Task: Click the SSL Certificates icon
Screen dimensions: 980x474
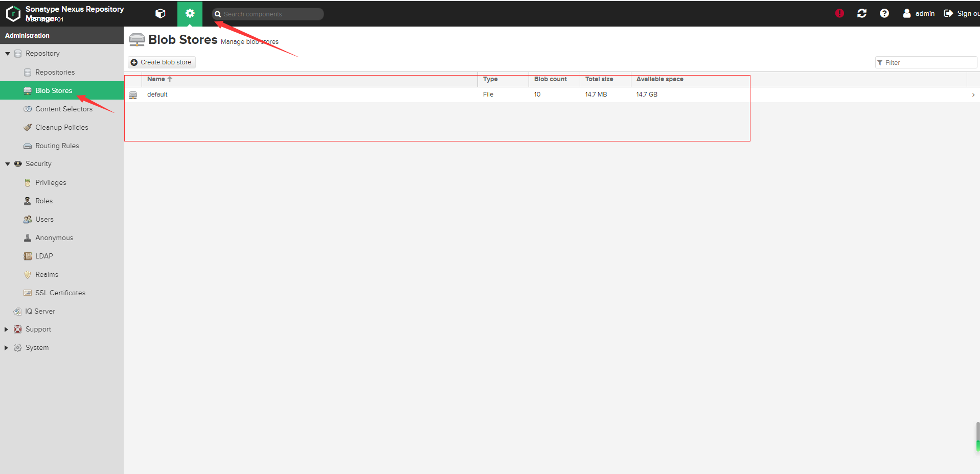Action: point(28,293)
